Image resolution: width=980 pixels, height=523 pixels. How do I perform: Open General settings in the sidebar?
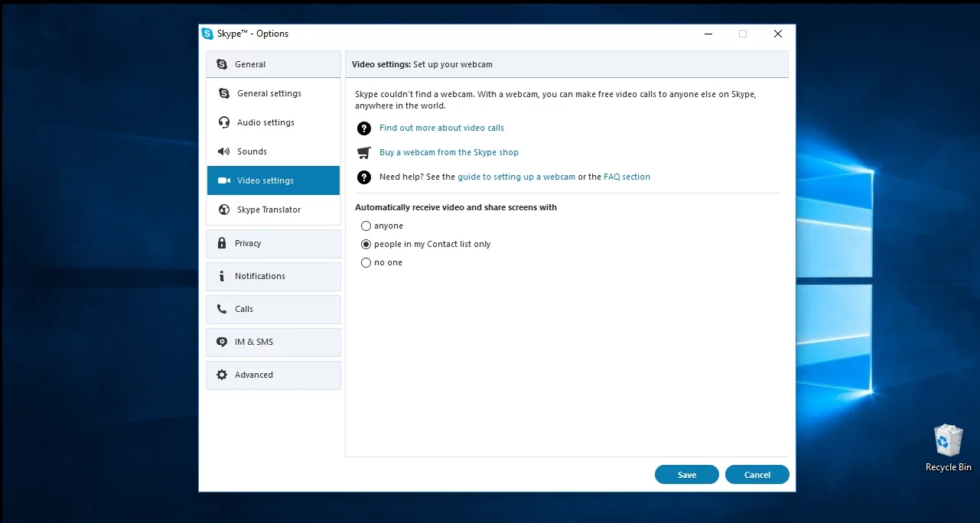point(269,93)
